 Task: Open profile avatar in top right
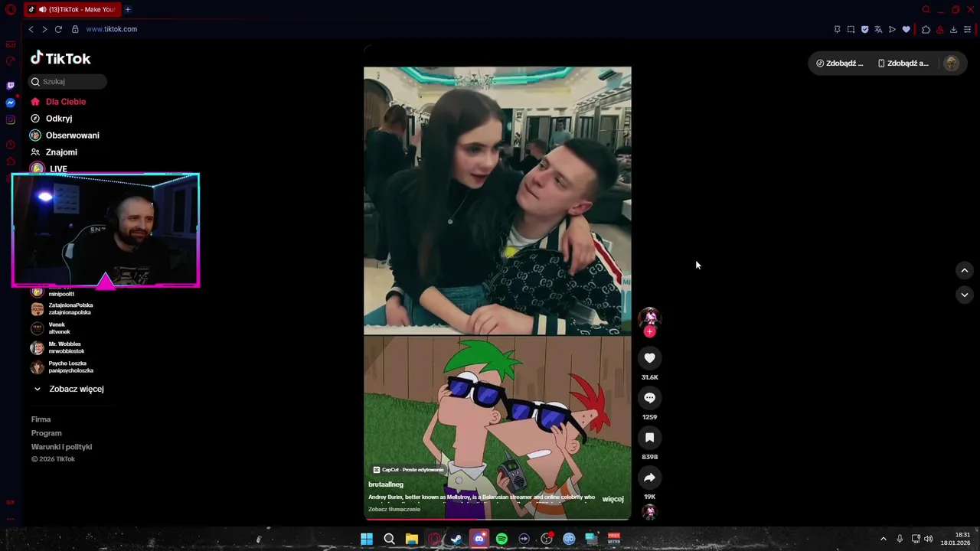click(x=951, y=64)
